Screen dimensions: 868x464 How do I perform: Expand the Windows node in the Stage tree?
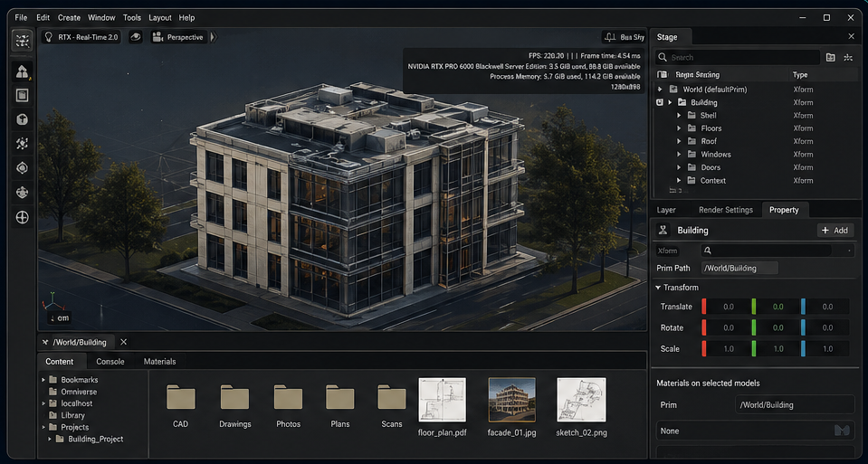click(x=679, y=155)
